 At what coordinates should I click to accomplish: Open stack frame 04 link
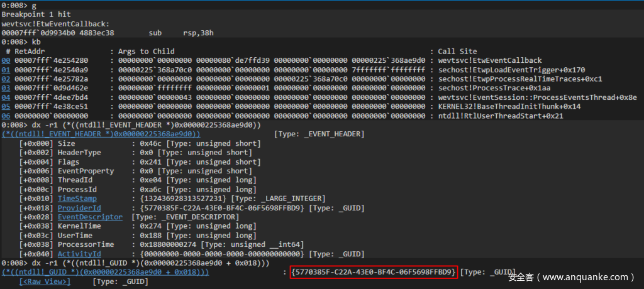coord(6,97)
